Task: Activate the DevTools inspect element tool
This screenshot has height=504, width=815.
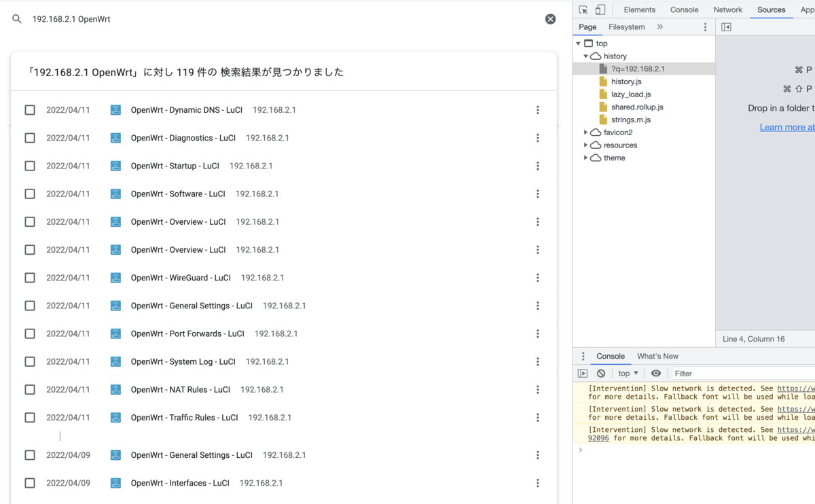Action: (583, 10)
